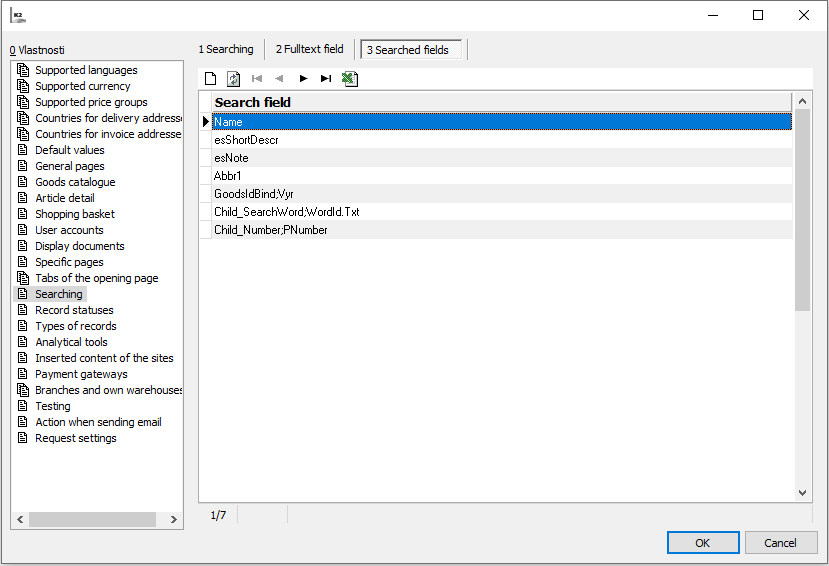Jump to the last record arrow
The height and width of the screenshot is (566, 829).
(326, 79)
